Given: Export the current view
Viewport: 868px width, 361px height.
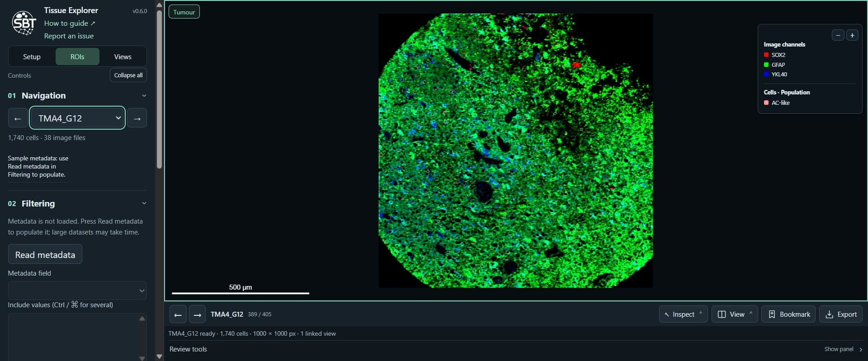Looking at the screenshot, I should coord(841,314).
